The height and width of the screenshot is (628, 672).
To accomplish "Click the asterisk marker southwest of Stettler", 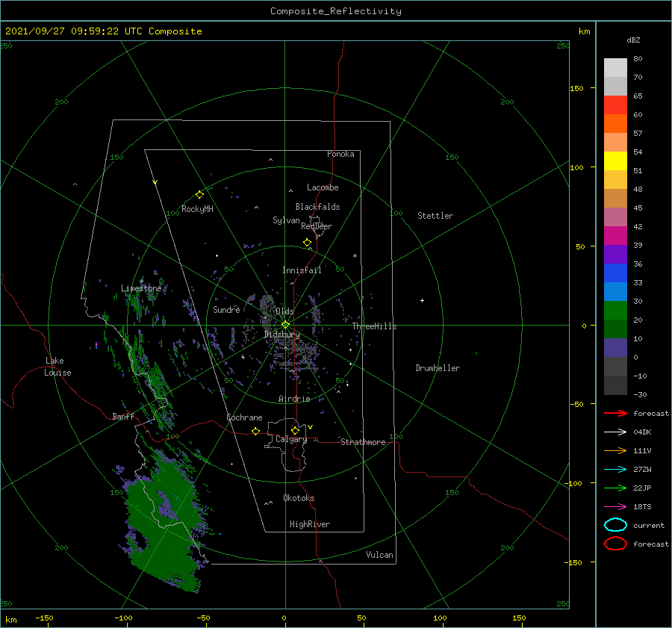I will (x=355, y=256).
